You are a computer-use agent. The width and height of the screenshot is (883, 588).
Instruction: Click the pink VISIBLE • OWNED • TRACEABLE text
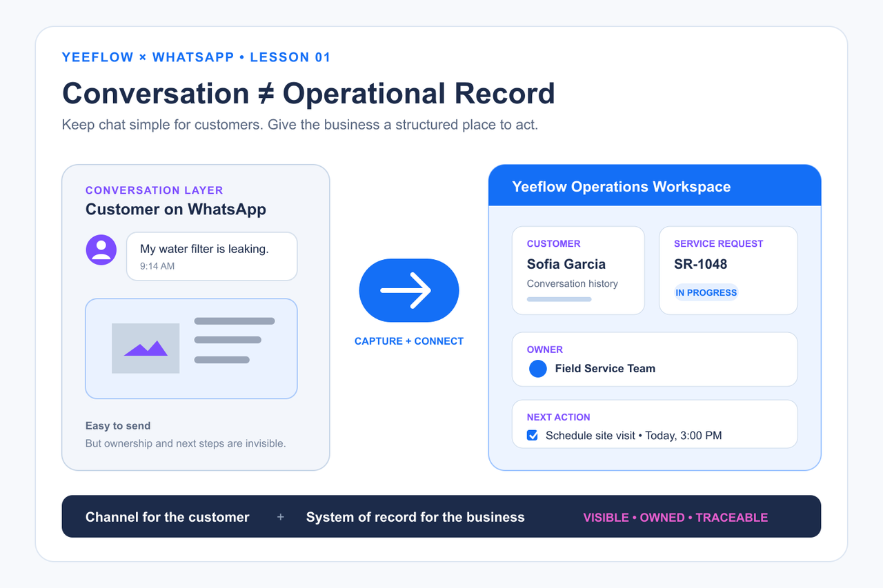pyautogui.click(x=675, y=518)
